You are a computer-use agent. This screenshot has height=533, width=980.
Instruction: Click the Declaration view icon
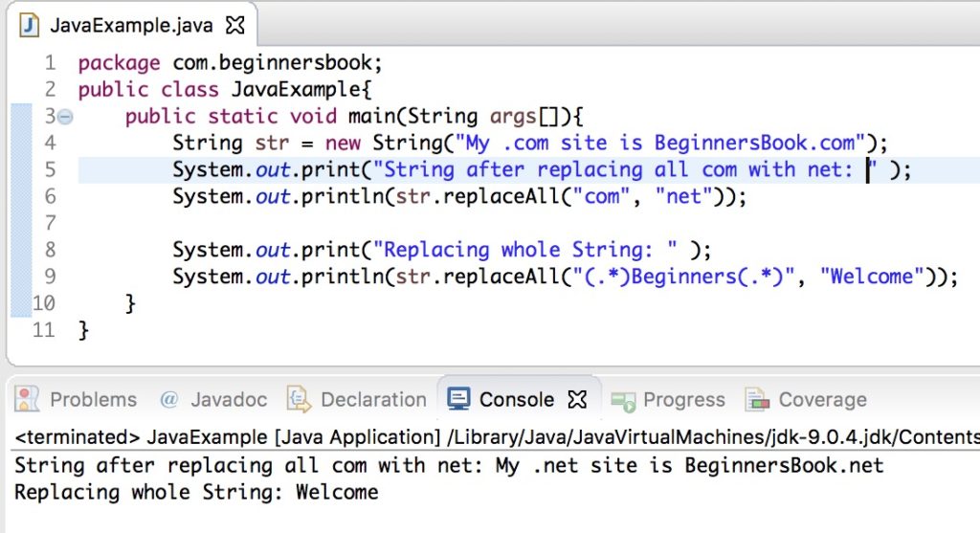[x=299, y=399]
